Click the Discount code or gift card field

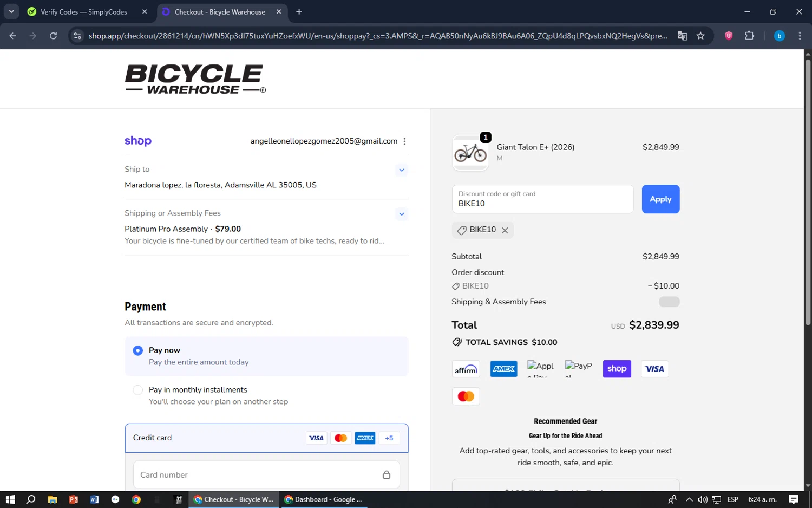click(x=542, y=199)
